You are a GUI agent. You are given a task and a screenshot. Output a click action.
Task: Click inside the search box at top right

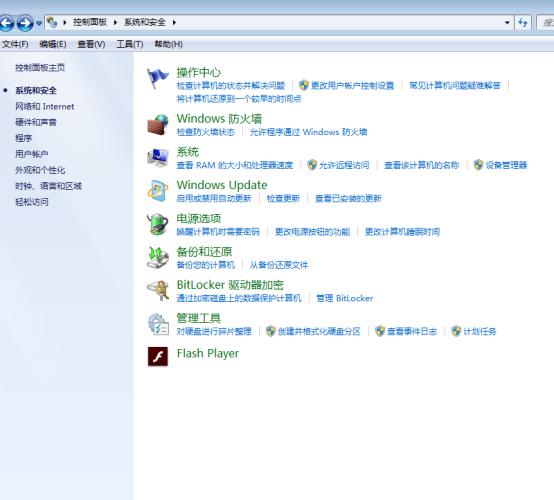545,23
